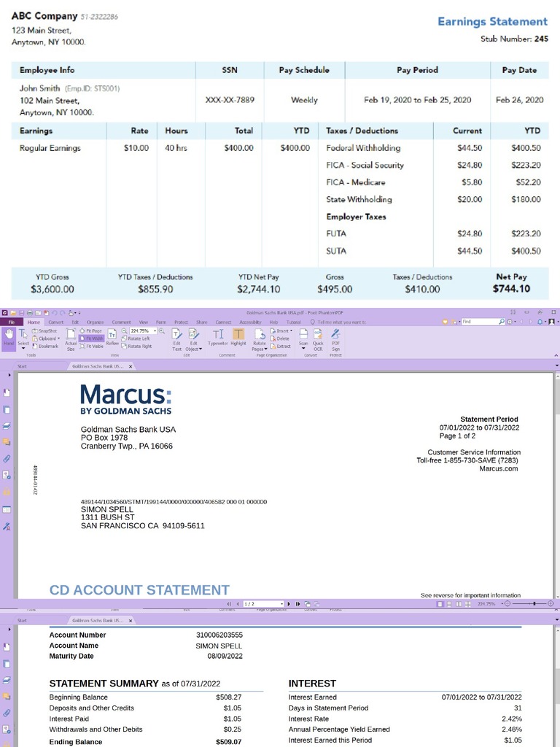Set view to Actual Size
Viewport: 560px width, 747px height.
pos(71,339)
